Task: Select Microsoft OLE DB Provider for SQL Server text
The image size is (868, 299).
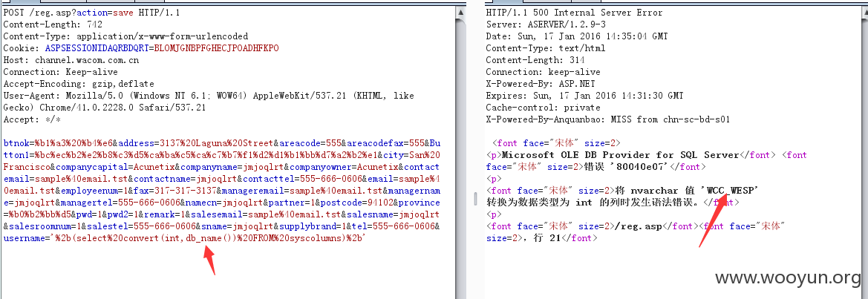Action: click(x=621, y=155)
